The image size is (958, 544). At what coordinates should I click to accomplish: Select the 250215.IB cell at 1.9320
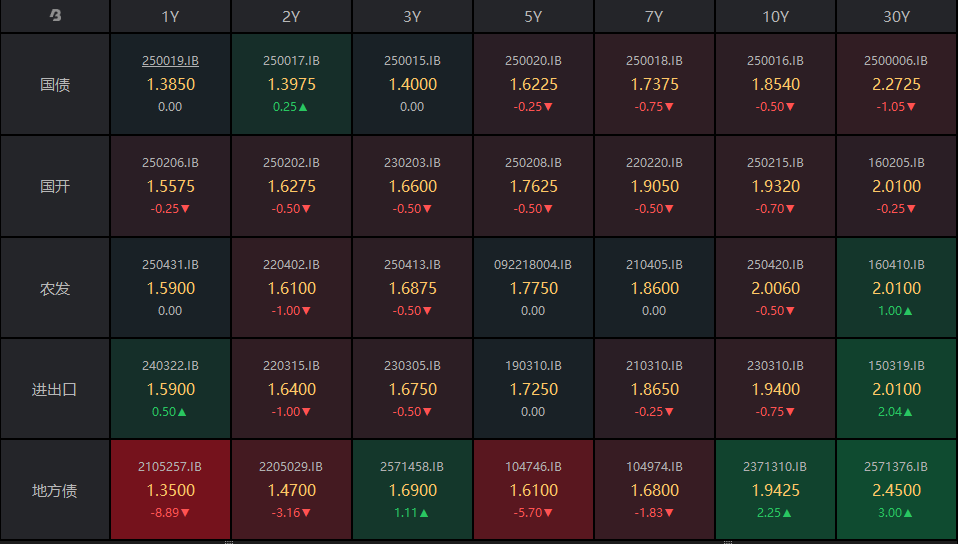[775, 186]
